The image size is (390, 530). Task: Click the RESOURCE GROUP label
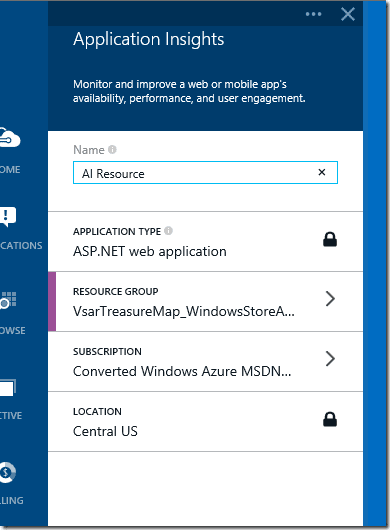(x=116, y=291)
